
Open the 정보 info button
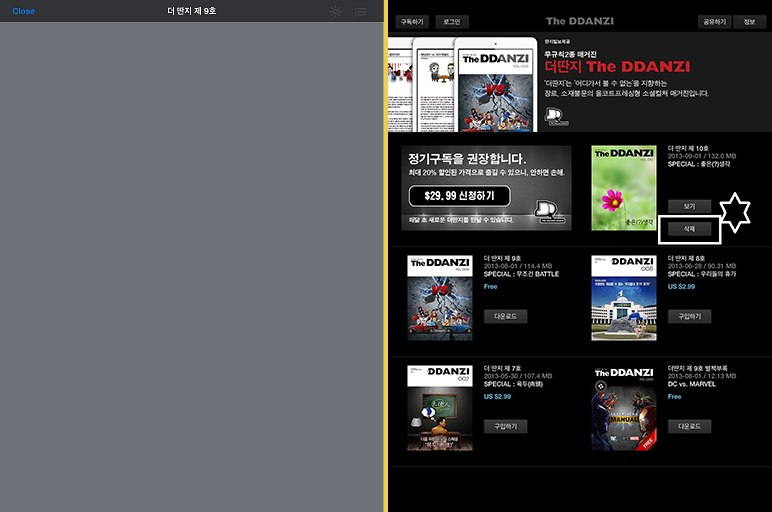click(749, 22)
